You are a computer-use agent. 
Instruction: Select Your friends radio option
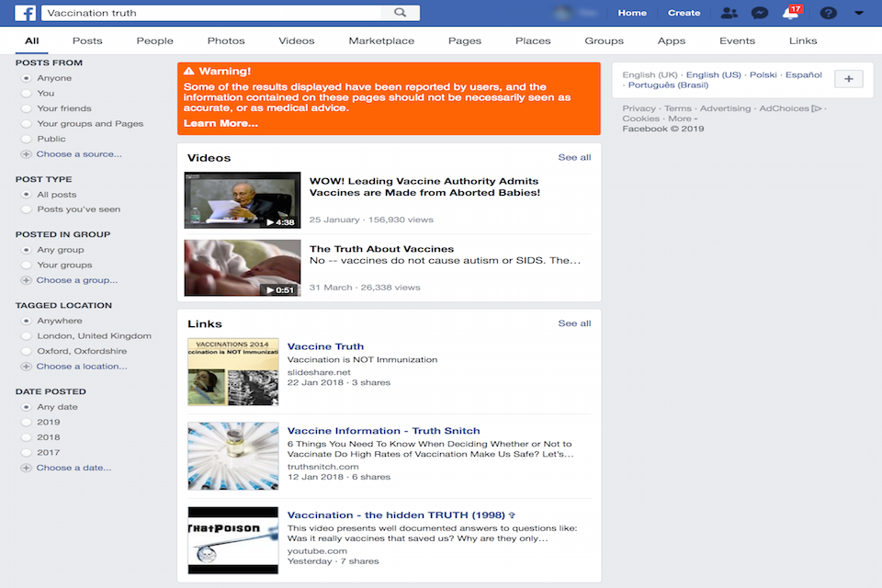pos(26,108)
